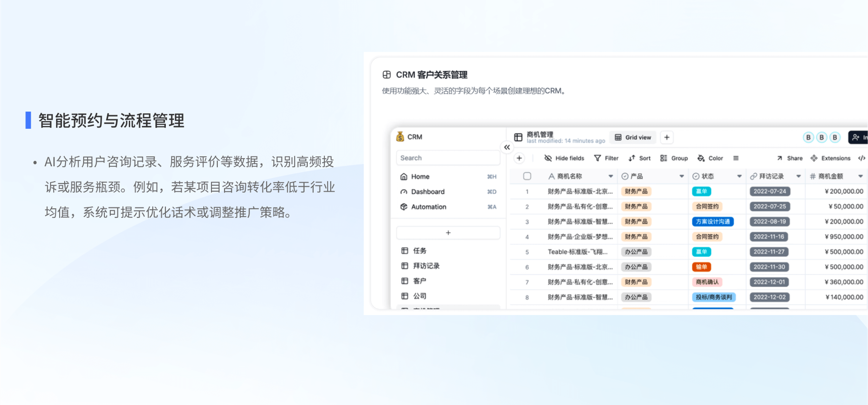This screenshot has height=405, width=868.
Task: Click the first B collaborator avatar
Action: 808,138
